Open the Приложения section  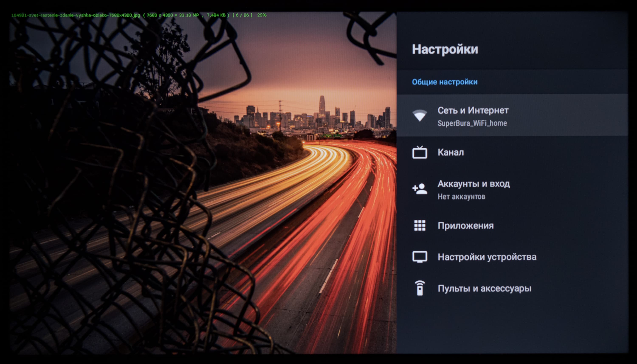[465, 225]
